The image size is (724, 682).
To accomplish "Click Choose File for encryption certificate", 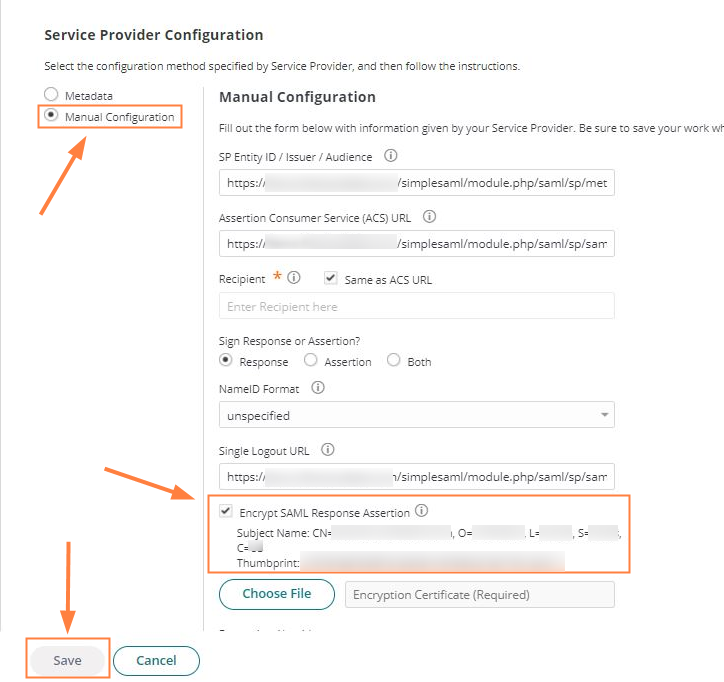I will tap(276, 594).
